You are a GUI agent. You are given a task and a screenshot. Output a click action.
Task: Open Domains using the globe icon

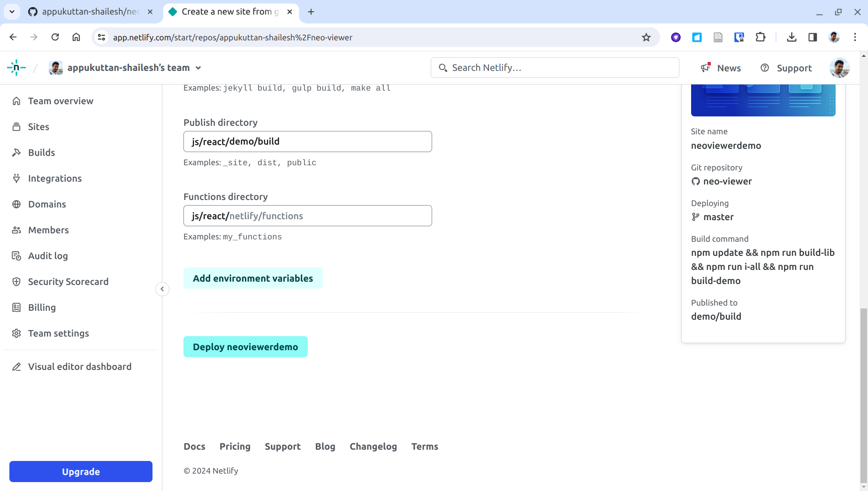click(16, 204)
